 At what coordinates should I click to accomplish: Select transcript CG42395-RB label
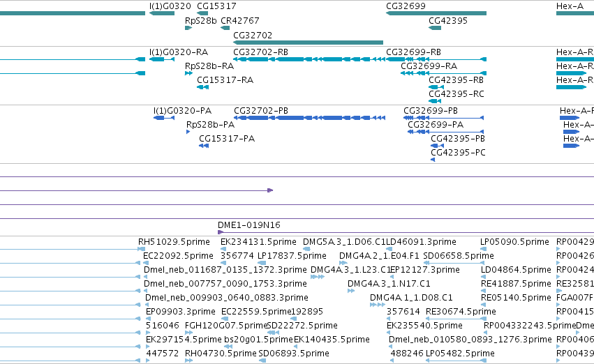(456, 79)
